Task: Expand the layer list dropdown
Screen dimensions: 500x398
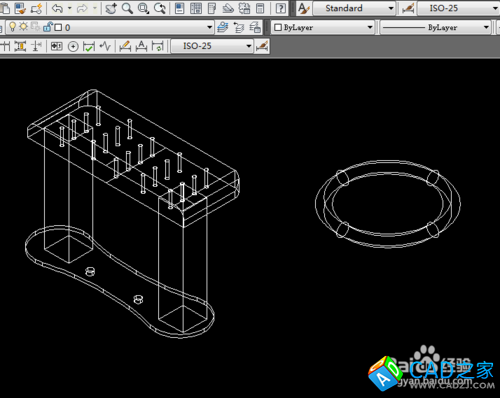Action: pos(209,27)
